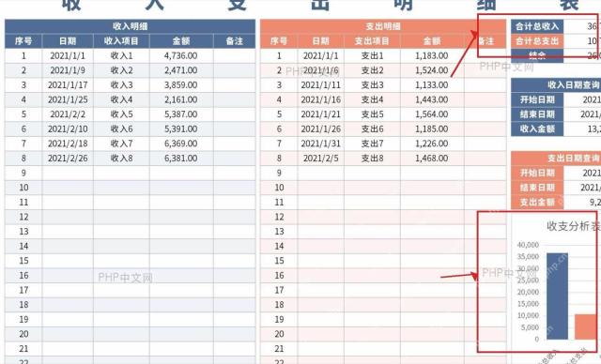The image size is (601, 364).
Task: Select the cell 支出7
Action: point(372,144)
